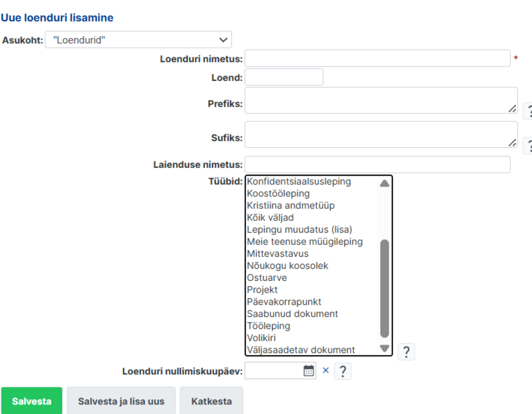
Task: Click into the Loend input field
Action: pos(284,77)
